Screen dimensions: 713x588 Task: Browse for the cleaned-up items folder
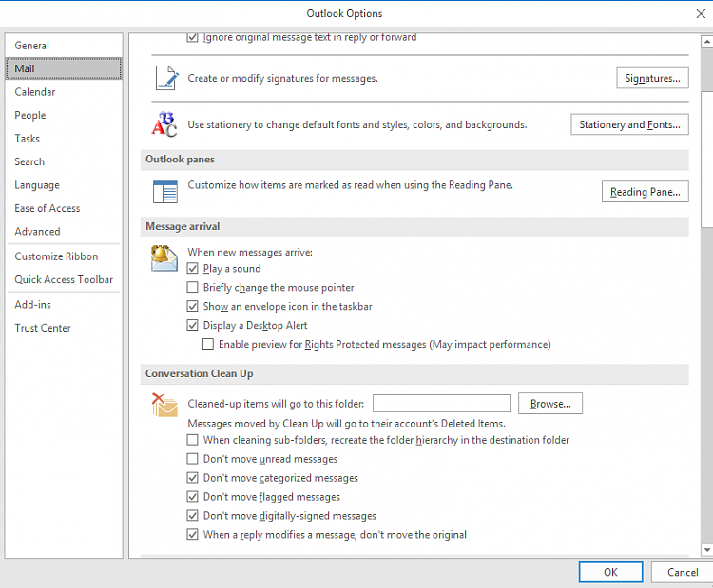tap(550, 404)
